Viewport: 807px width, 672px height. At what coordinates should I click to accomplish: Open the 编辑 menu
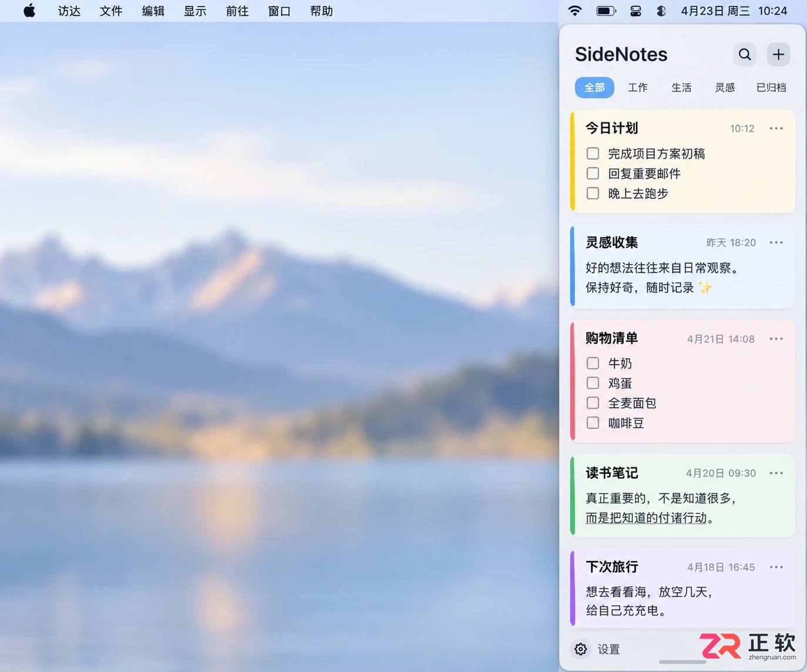pos(153,11)
